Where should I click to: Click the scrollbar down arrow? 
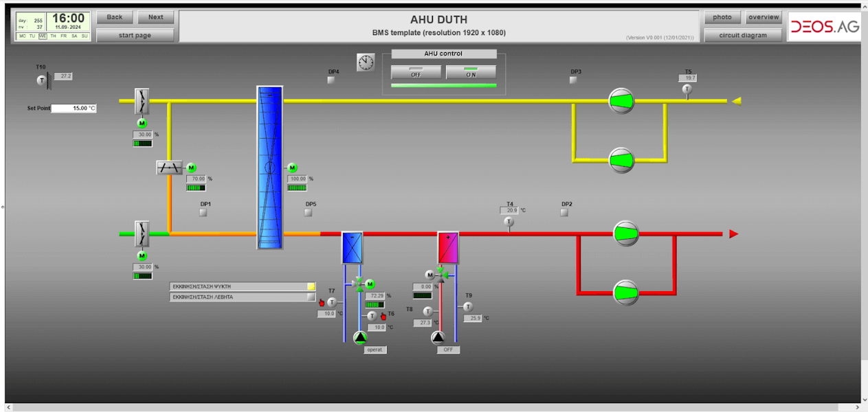point(864,400)
